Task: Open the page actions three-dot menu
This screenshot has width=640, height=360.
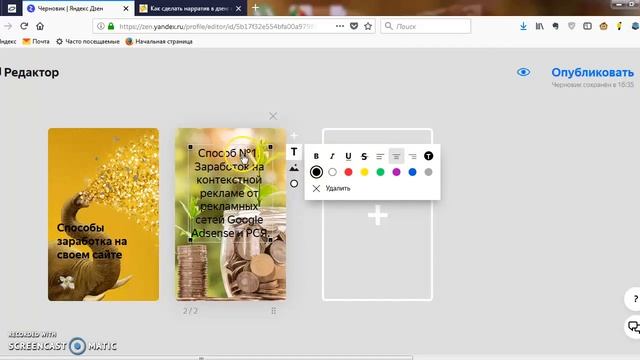Action: pyautogui.click(x=340, y=26)
